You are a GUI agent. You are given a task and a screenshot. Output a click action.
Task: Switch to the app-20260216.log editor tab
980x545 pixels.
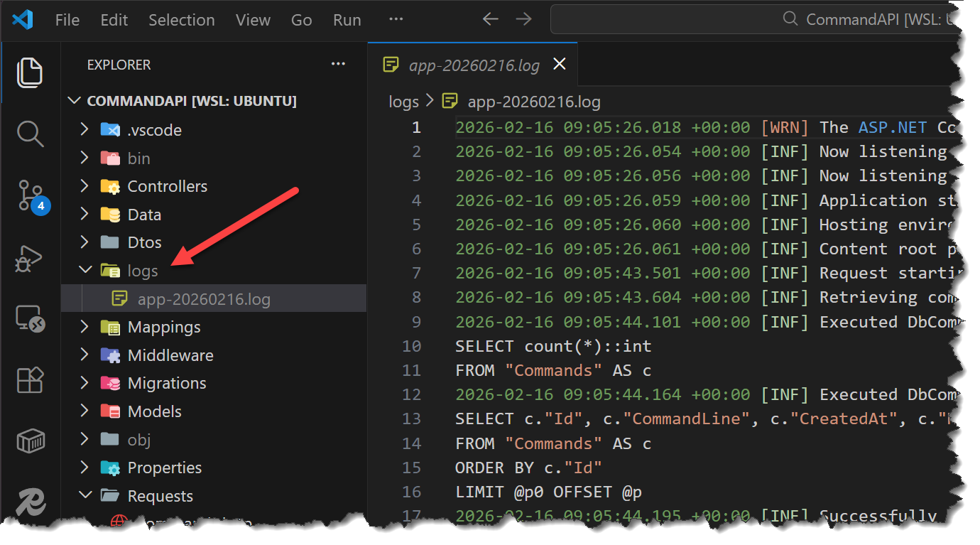coord(472,63)
